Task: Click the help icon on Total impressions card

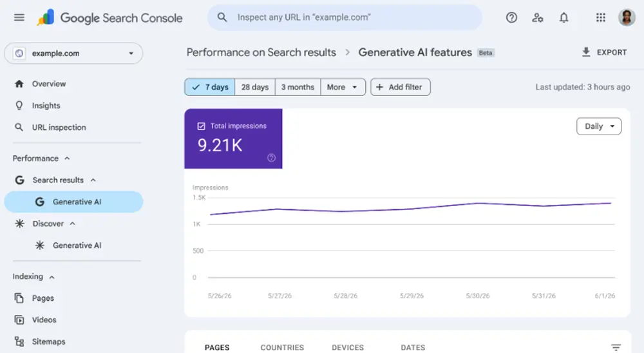Action: (272, 158)
